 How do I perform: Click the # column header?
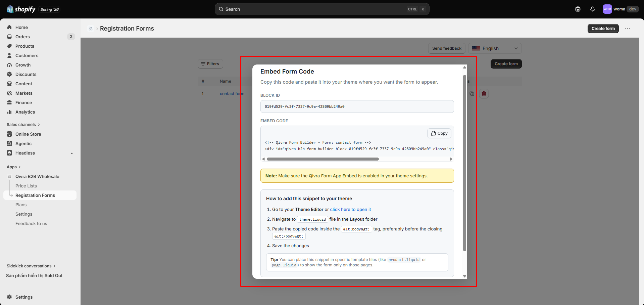(203, 81)
